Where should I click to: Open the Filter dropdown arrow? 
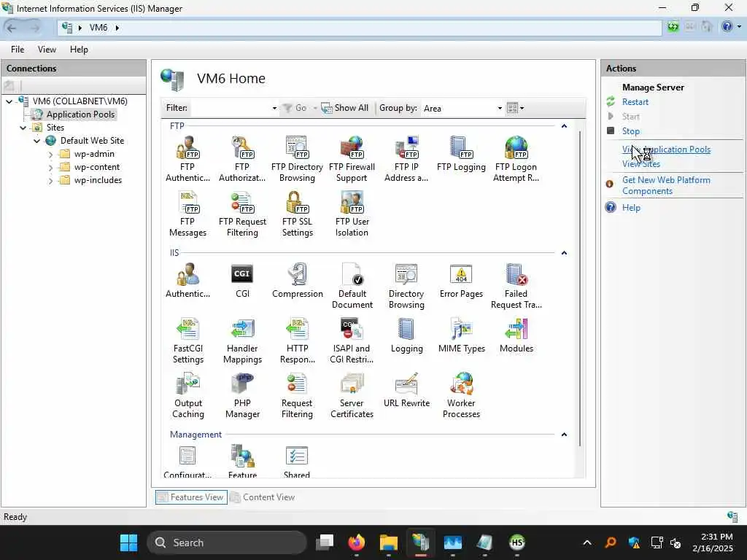point(274,108)
